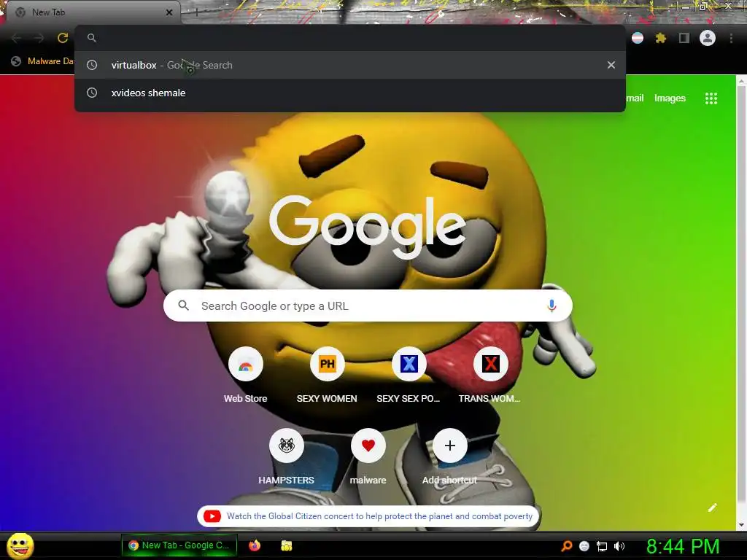
Task: Launch Firefox from the taskbar
Action: pos(255,545)
